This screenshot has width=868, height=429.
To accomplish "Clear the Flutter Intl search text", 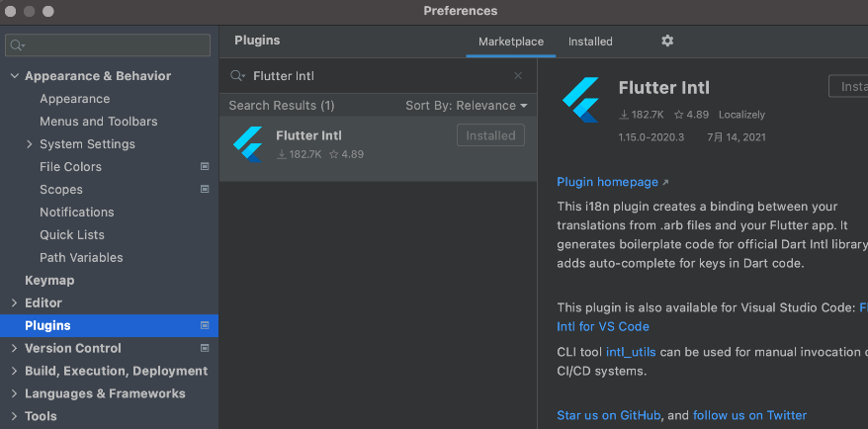I will (x=518, y=76).
